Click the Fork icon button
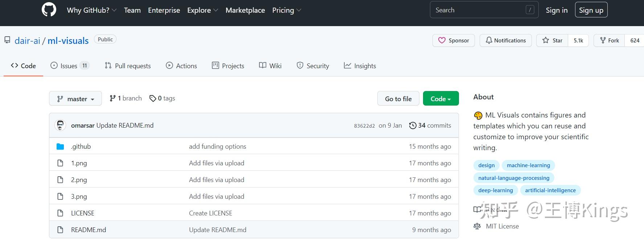Viewport: 644px width, 239px height. point(603,40)
